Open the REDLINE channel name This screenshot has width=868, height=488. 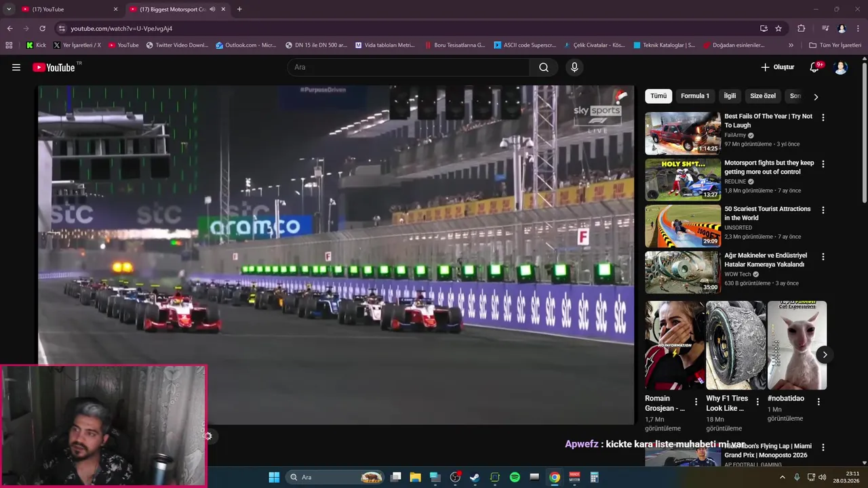pyautogui.click(x=735, y=182)
